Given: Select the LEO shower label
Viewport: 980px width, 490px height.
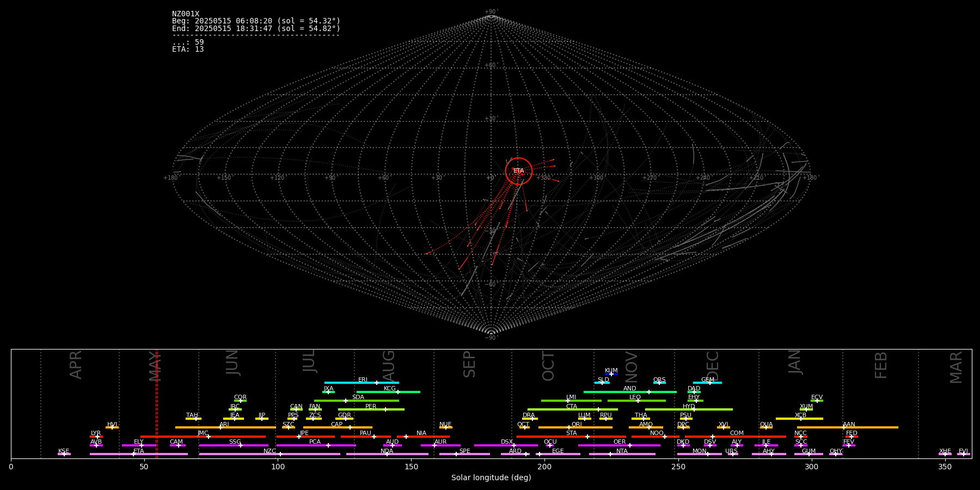Looking at the screenshot, I should pyautogui.click(x=635, y=397).
